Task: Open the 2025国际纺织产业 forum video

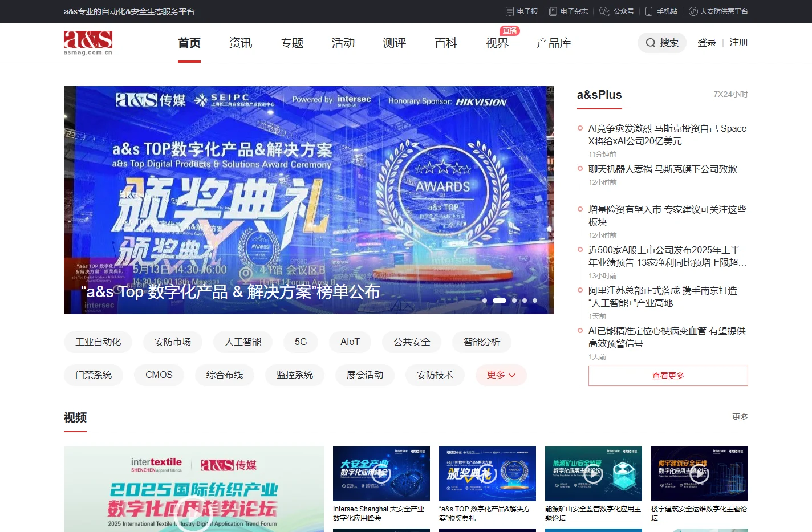Action: 194,489
